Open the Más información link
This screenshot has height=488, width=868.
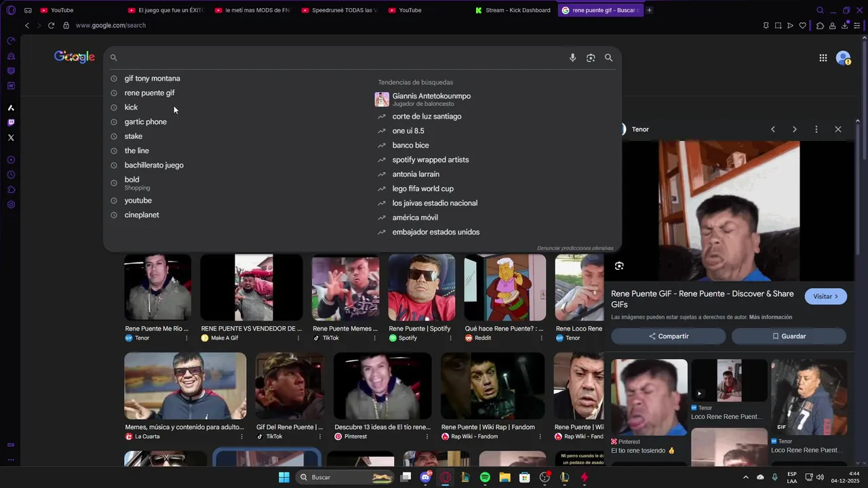click(x=770, y=317)
